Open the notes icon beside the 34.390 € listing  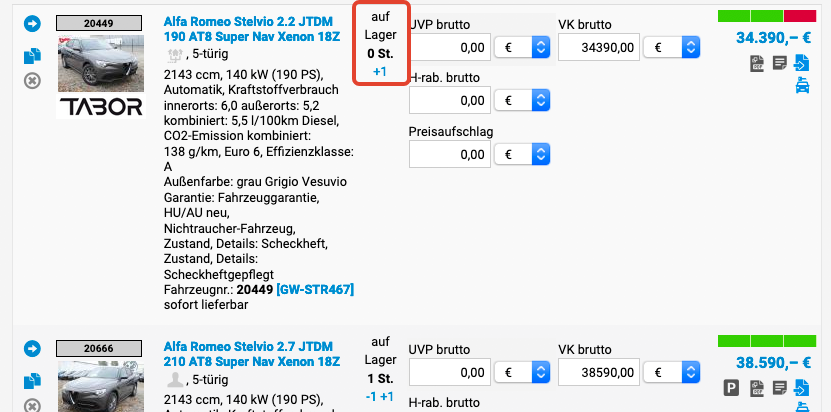pyautogui.click(x=780, y=64)
